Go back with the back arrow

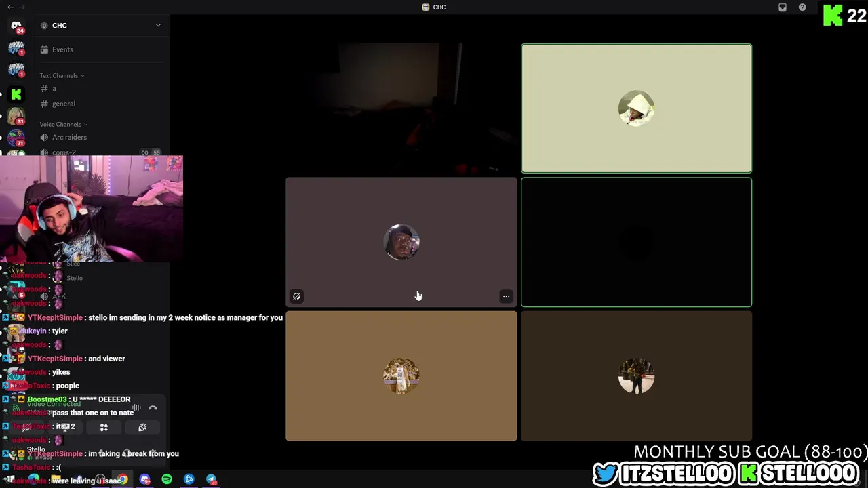click(10, 7)
